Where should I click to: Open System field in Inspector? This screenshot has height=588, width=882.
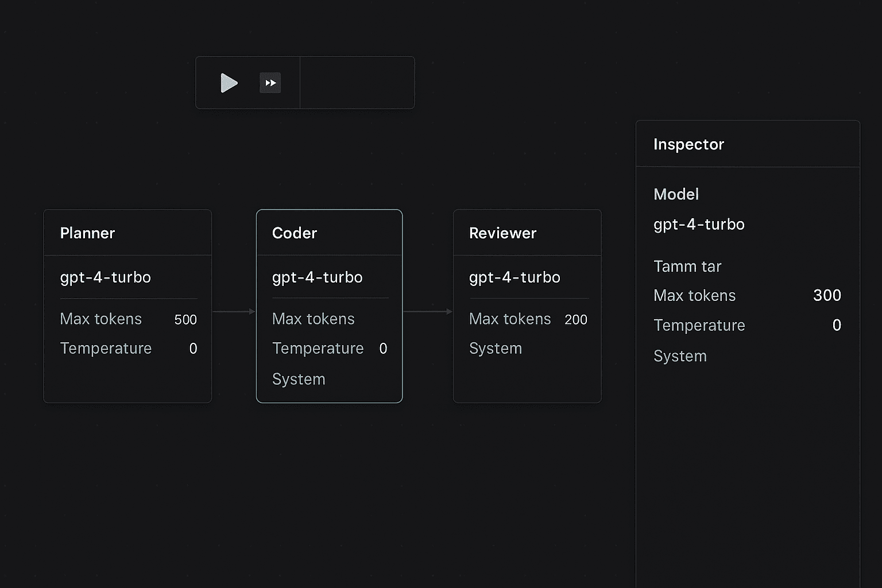pyautogui.click(x=680, y=357)
